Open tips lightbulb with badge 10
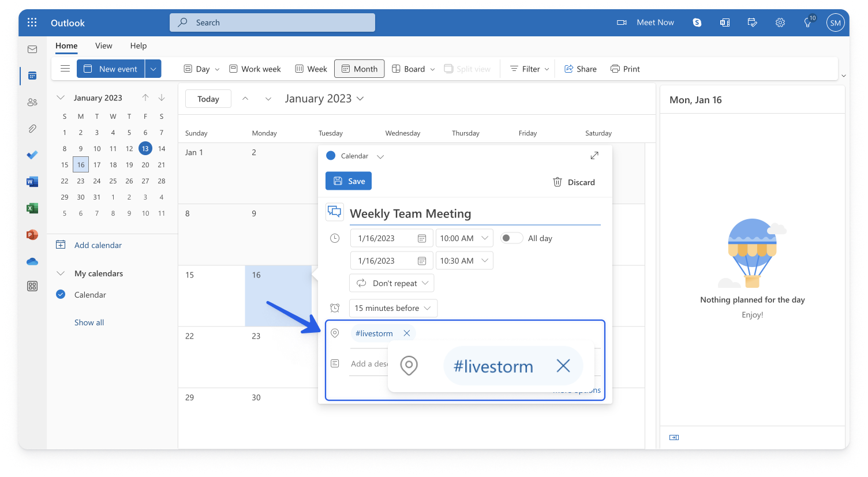 tap(809, 22)
